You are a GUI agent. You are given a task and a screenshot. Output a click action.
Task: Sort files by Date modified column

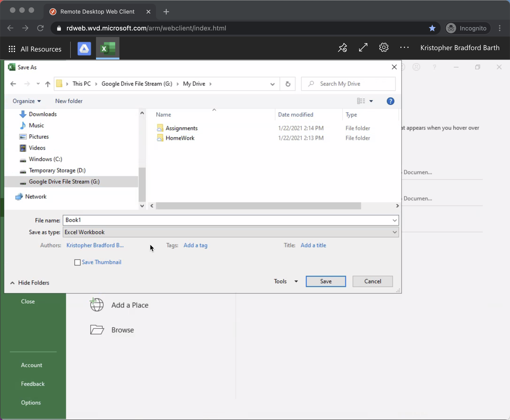pos(296,115)
